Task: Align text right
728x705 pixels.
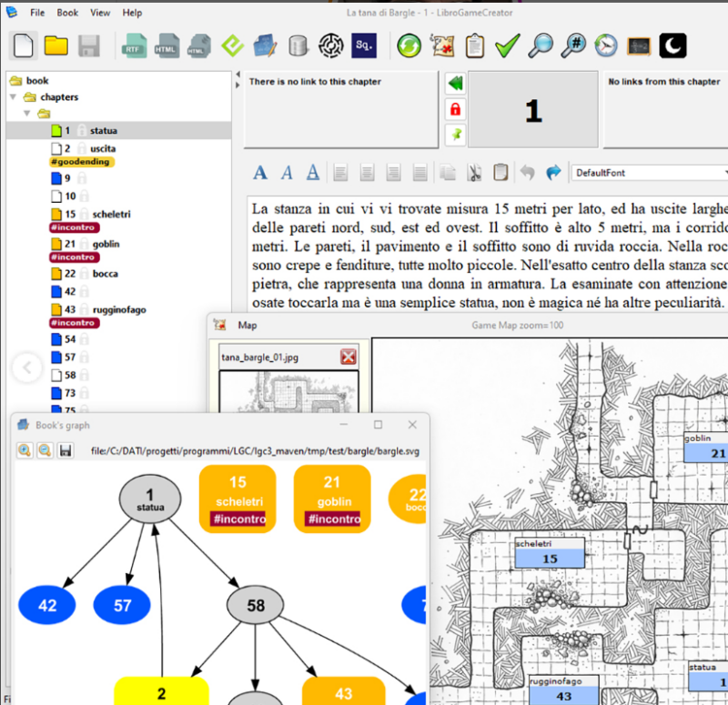Action: 393,173
